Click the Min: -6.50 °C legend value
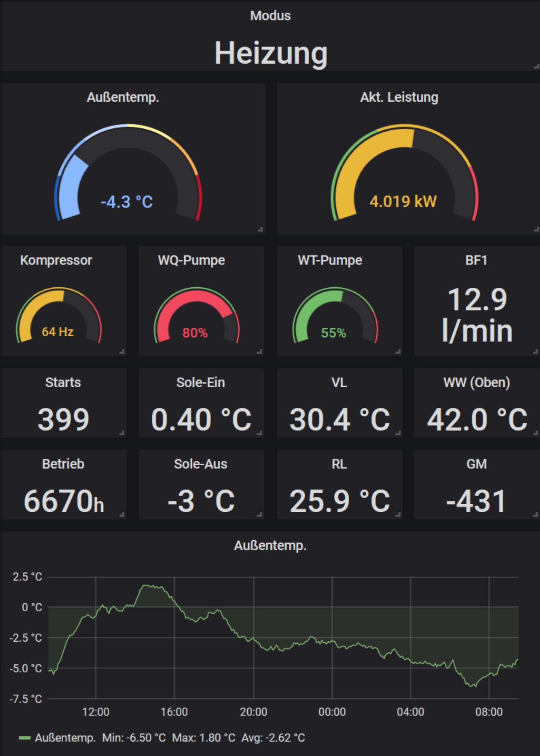 134,737
